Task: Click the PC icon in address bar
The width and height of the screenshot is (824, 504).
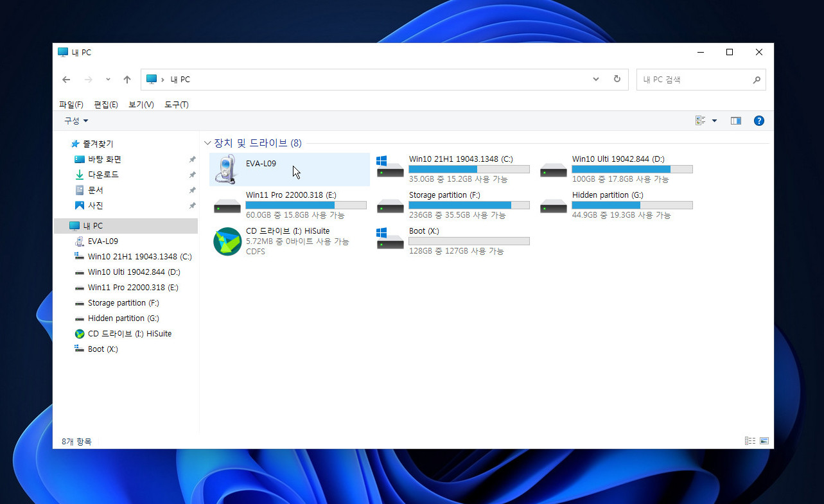Action: [x=152, y=79]
